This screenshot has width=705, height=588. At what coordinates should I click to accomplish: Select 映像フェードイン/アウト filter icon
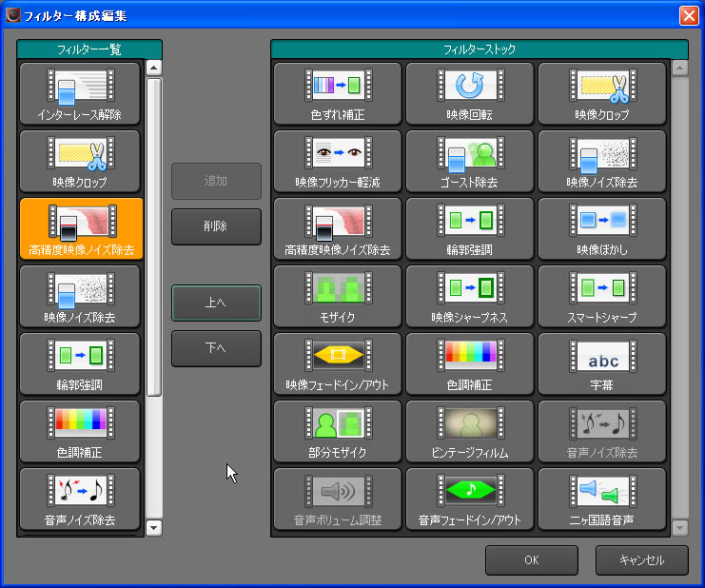pos(337,363)
